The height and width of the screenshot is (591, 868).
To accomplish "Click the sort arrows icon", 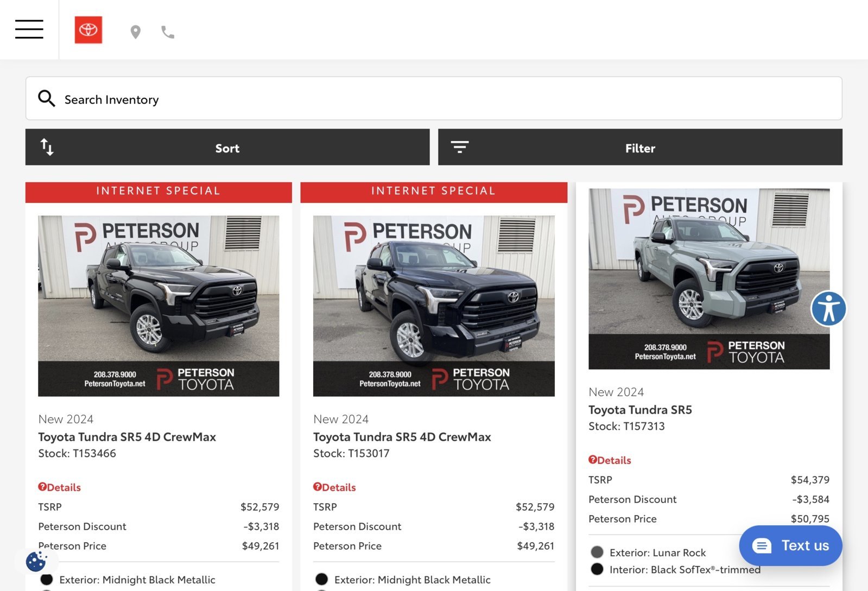I will [47, 147].
